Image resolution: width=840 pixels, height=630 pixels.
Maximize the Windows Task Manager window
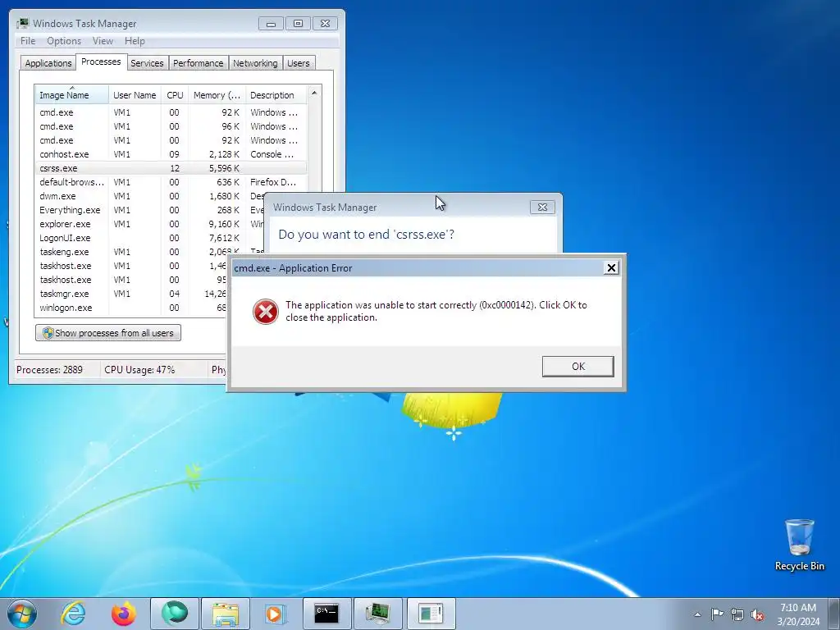click(298, 24)
